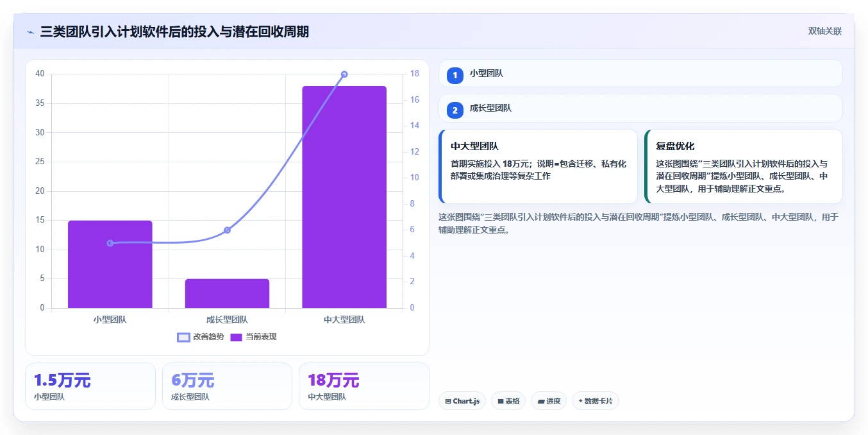The height and width of the screenshot is (435, 868).
Task: Open the 复盘优化 card
Action: [x=744, y=167]
